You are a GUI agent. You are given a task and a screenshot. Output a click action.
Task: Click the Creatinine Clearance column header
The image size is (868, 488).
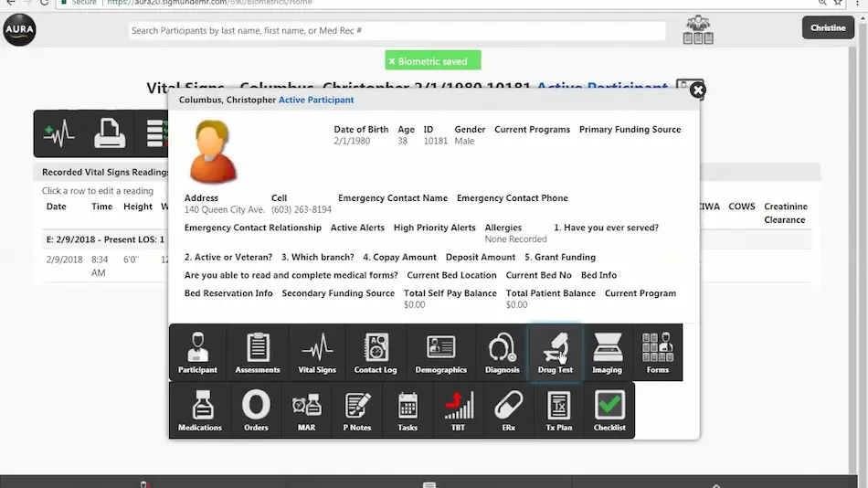coord(786,213)
